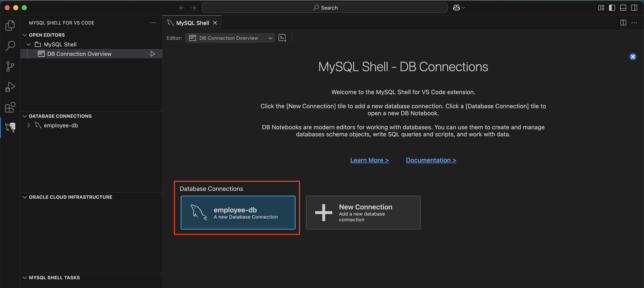Open the Source Control view
Screen dimensions: 644x288
[10, 66]
